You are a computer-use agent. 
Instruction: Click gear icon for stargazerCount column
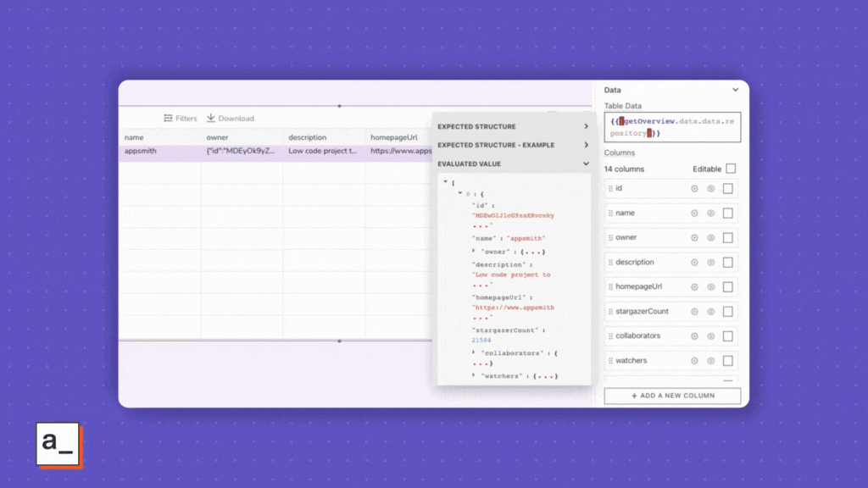694,312
